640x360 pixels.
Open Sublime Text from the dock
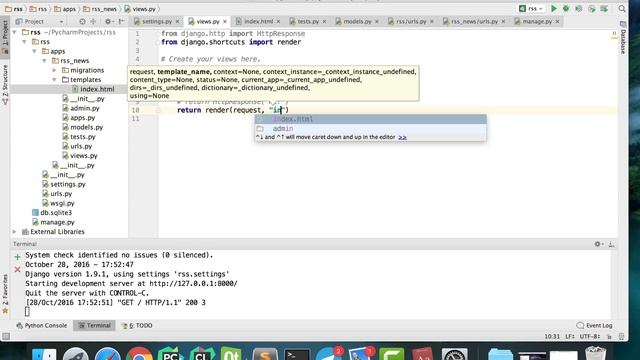[x=265, y=353]
